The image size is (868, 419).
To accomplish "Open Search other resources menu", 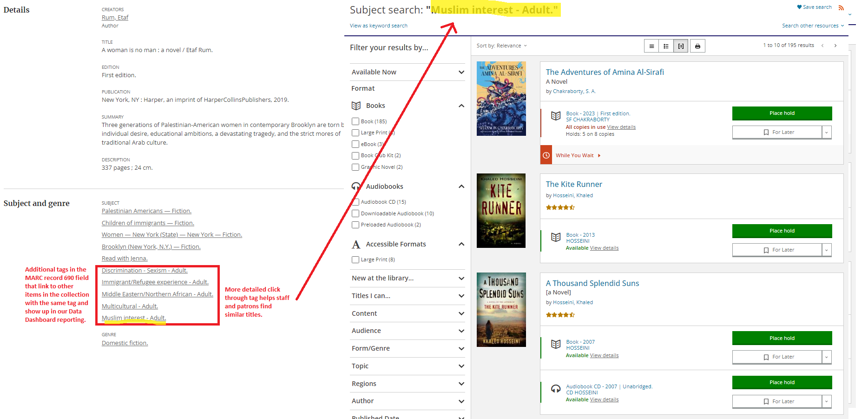I will pyautogui.click(x=813, y=26).
